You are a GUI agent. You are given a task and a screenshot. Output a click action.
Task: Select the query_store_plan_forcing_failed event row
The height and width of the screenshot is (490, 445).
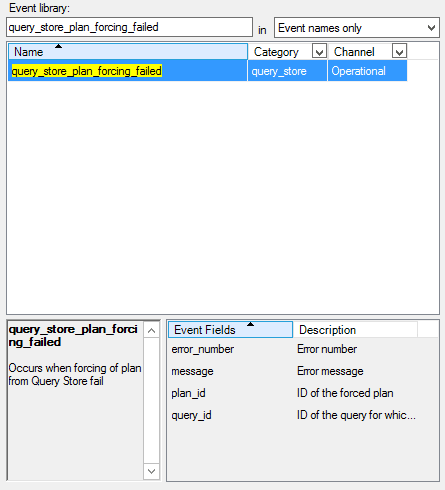[207, 71]
